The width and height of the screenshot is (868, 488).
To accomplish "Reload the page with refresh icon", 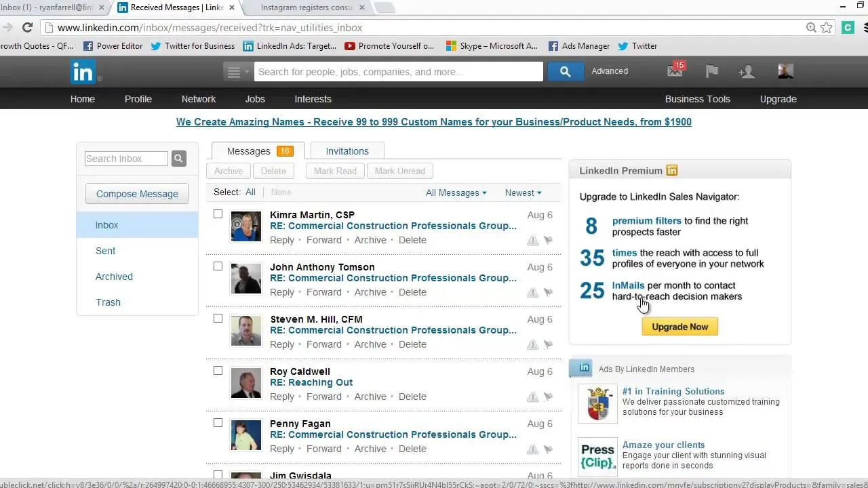I will click(x=27, y=28).
